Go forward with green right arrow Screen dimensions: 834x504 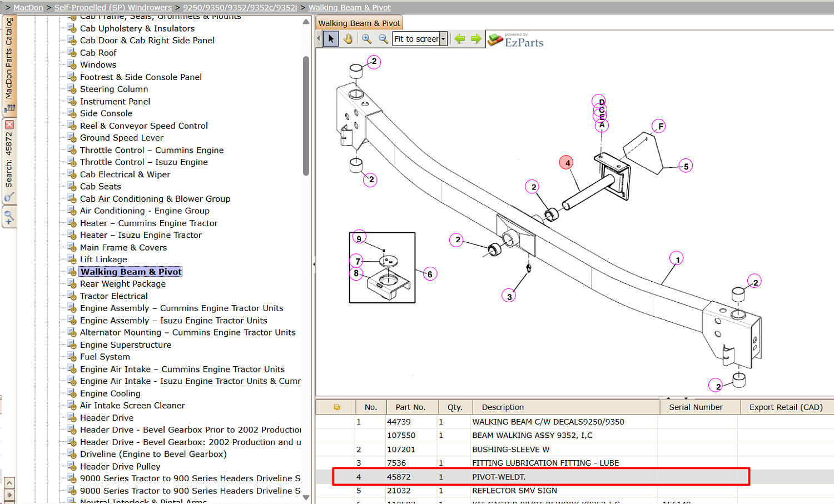click(x=476, y=39)
